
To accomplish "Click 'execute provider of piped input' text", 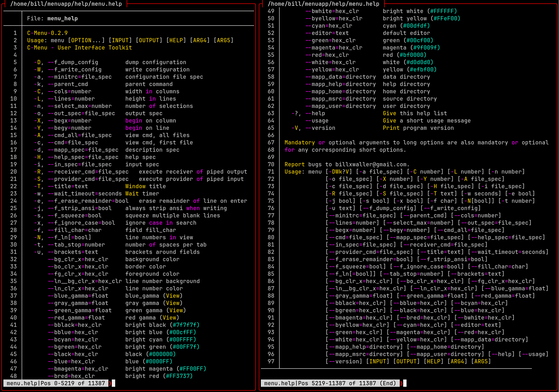I will point(191,179).
